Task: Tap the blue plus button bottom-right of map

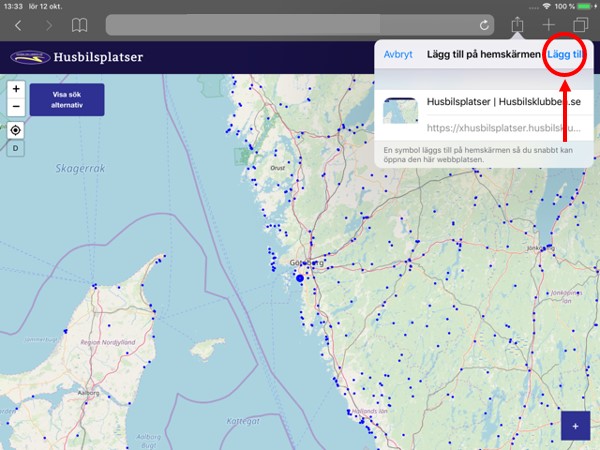Action: tap(576, 426)
